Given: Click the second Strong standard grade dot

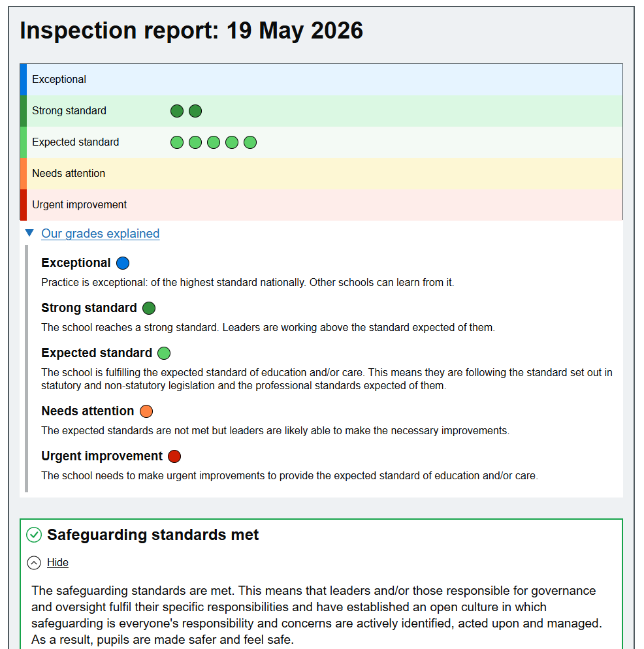Looking at the screenshot, I should (x=195, y=111).
